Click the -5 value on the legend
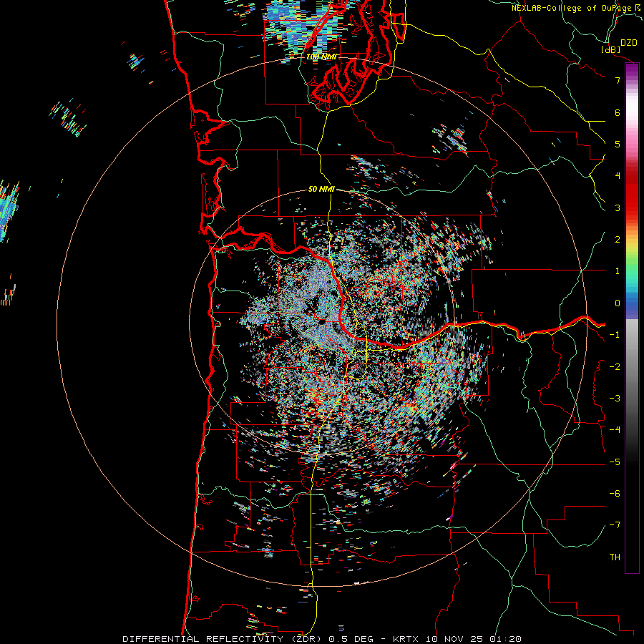644x644 pixels. click(615, 462)
